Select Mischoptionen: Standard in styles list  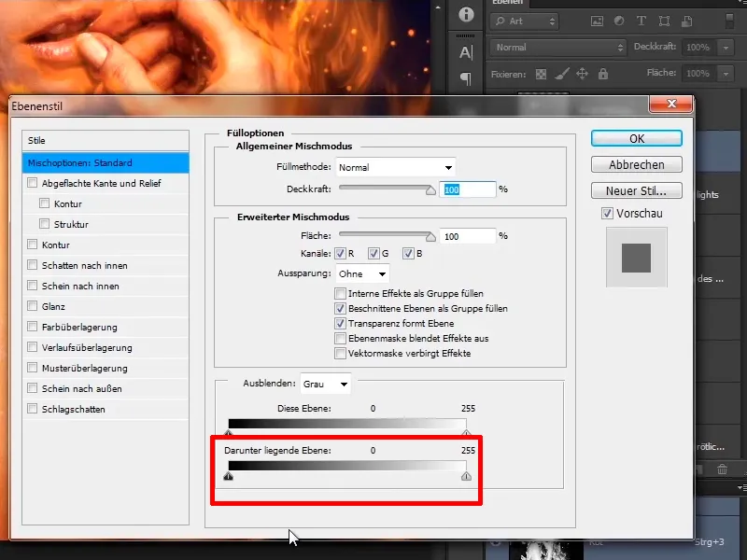pyautogui.click(x=106, y=162)
